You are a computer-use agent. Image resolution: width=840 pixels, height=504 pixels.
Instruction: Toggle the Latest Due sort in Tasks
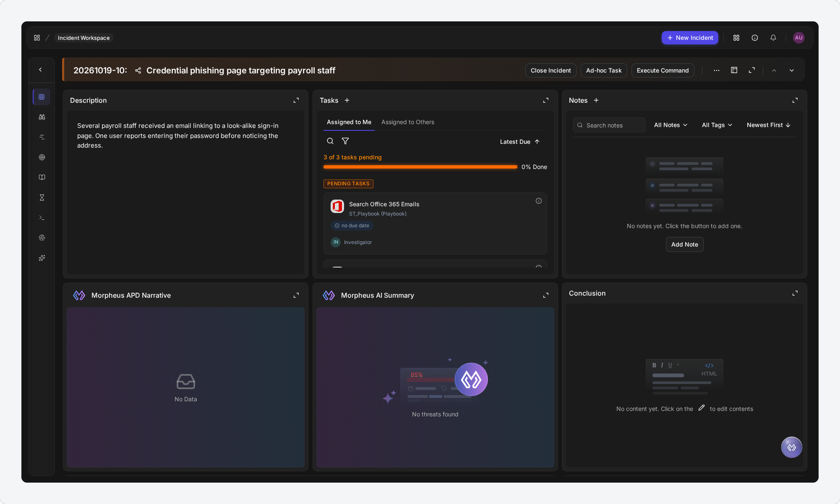tap(520, 142)
